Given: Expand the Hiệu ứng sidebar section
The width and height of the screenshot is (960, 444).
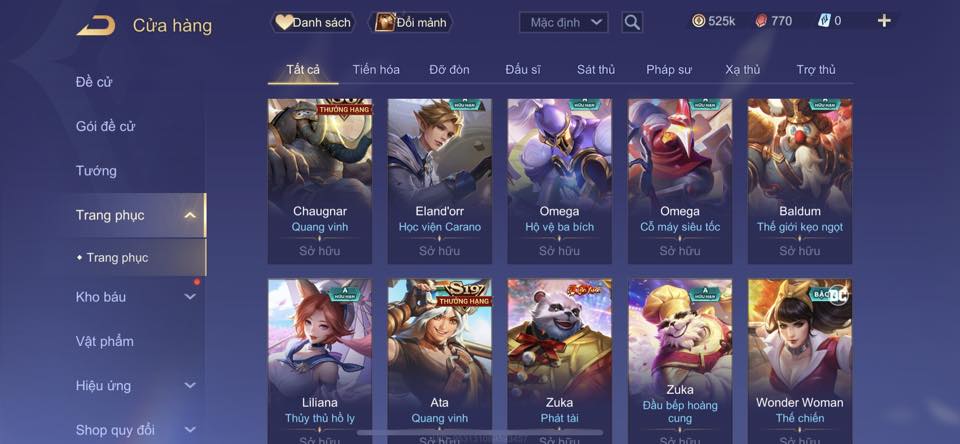Looking at the screenshot, I should [190, 385].
